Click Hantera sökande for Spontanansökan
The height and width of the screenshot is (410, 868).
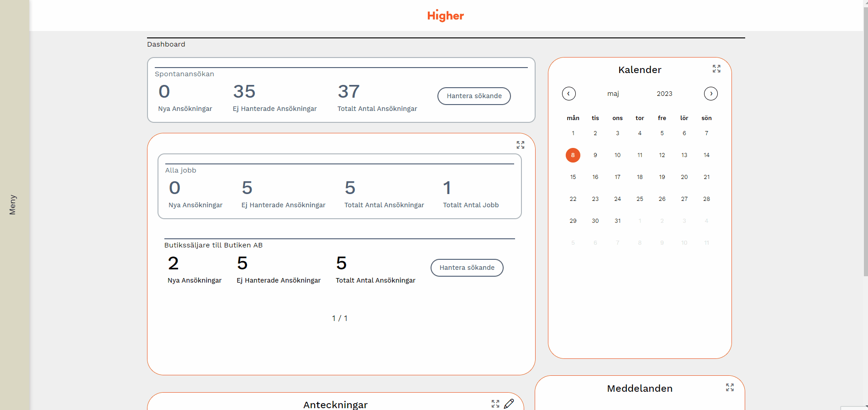pos(474,96)
